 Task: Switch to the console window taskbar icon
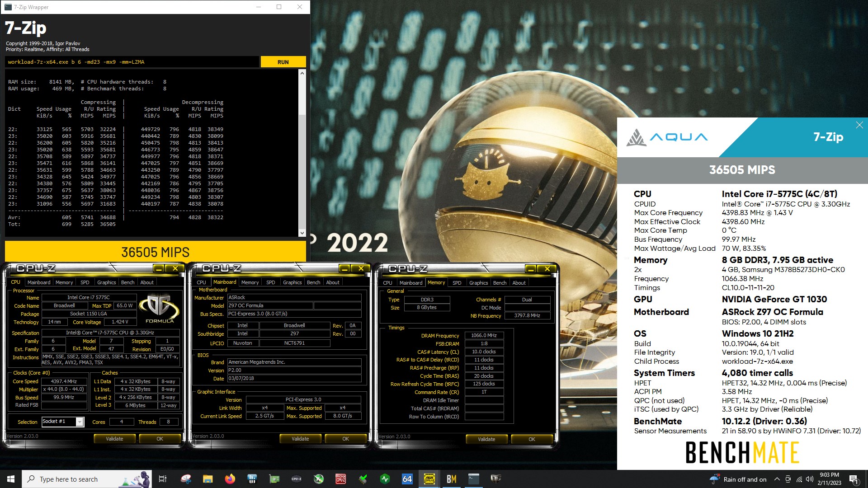point(473,479)
